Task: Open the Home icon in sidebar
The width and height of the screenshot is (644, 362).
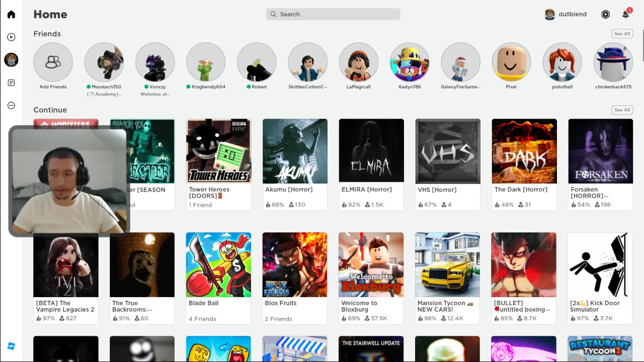Action: [x=11, y=14]
